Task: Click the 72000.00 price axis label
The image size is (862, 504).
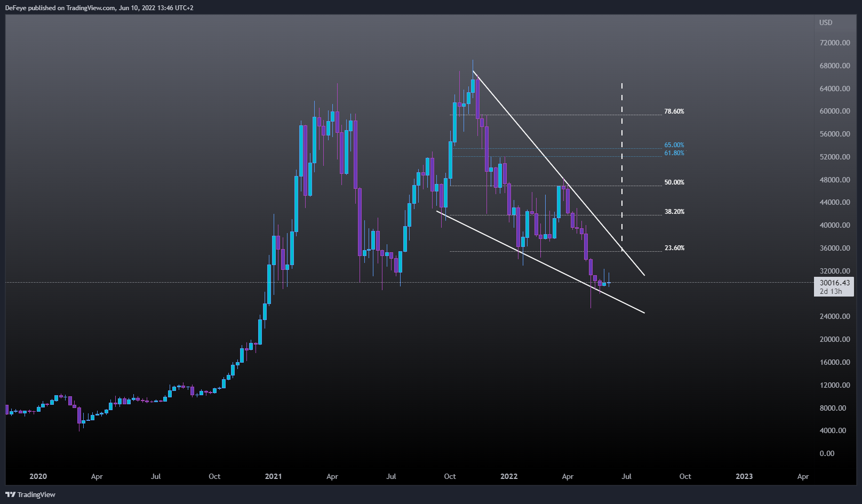Action: (x=835, y=43)
